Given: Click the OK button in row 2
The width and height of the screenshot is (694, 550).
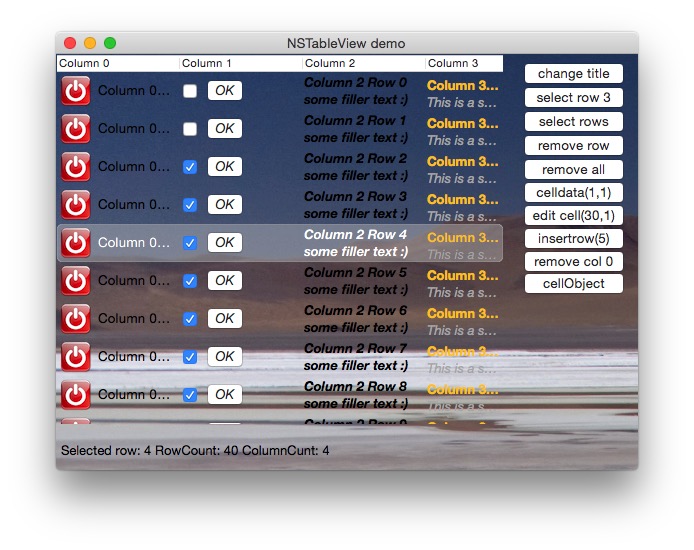Looking at the screenshot, I should pyautogui.click(x=225, y=166).
